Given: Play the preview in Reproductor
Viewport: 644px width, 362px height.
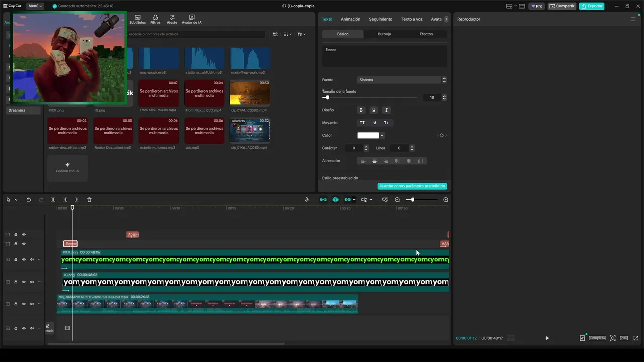Looking at the screenshot, I should 547,338.
